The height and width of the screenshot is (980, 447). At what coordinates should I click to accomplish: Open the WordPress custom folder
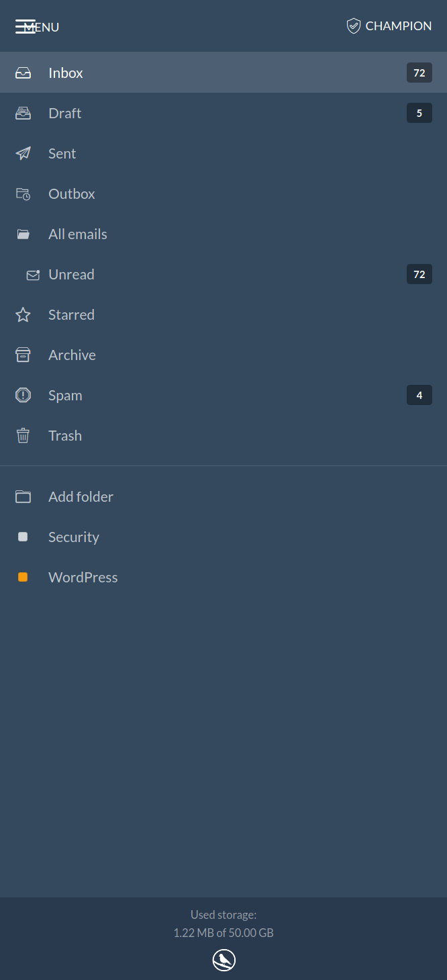[83, 577]
